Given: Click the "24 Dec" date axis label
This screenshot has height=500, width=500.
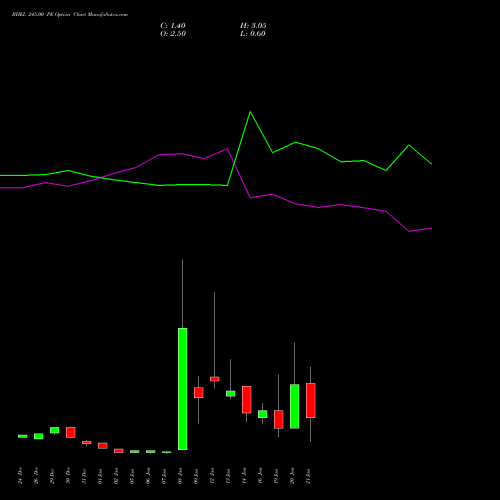Looking at the screenshot, I should [21, 476].
